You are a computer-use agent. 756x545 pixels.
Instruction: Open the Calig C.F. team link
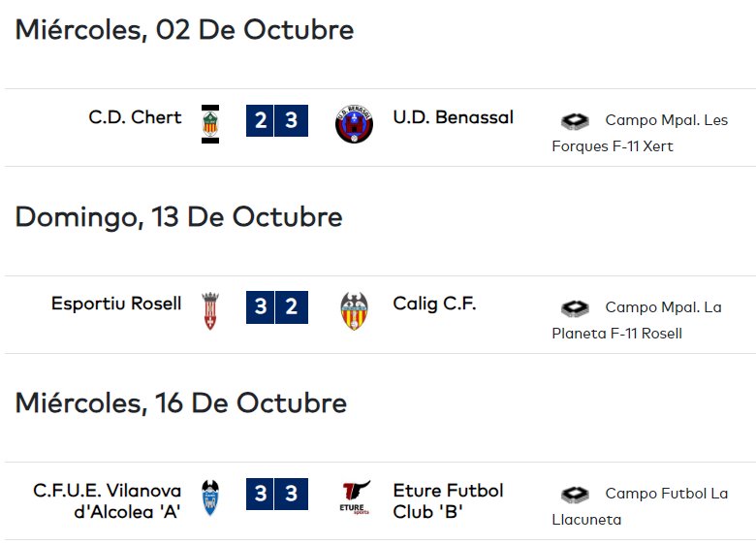(434, 304)
